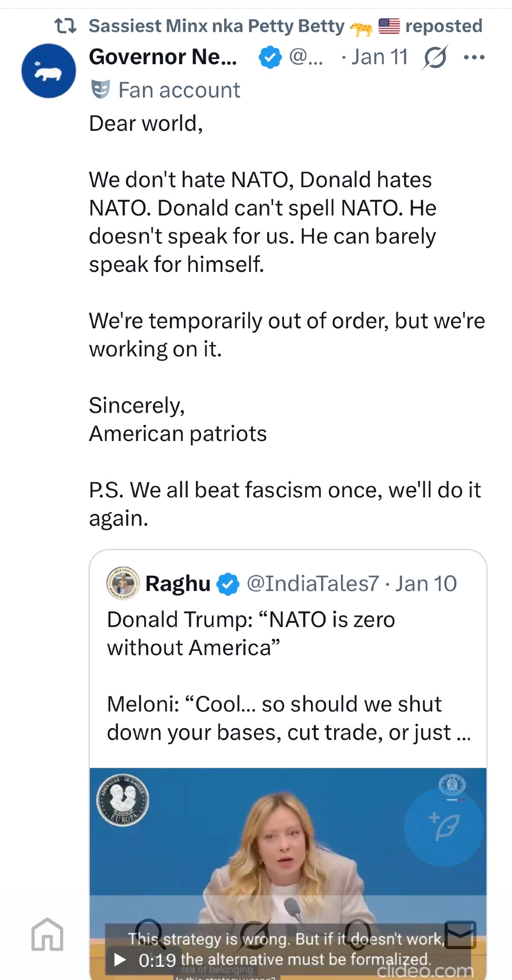
Task: Open the Governor Ne... profile name
Action: [163, 57]
